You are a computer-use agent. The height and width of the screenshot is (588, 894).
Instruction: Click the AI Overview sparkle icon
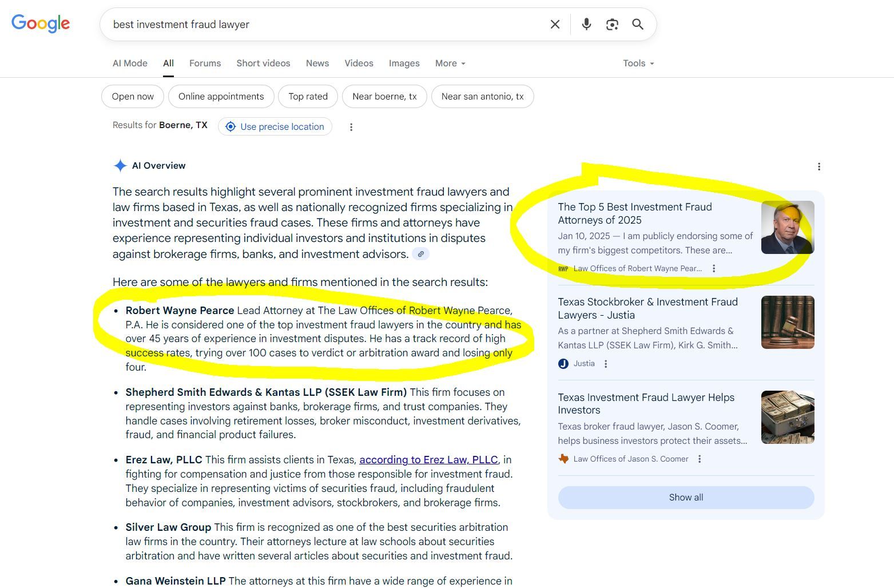click(120, 165)
